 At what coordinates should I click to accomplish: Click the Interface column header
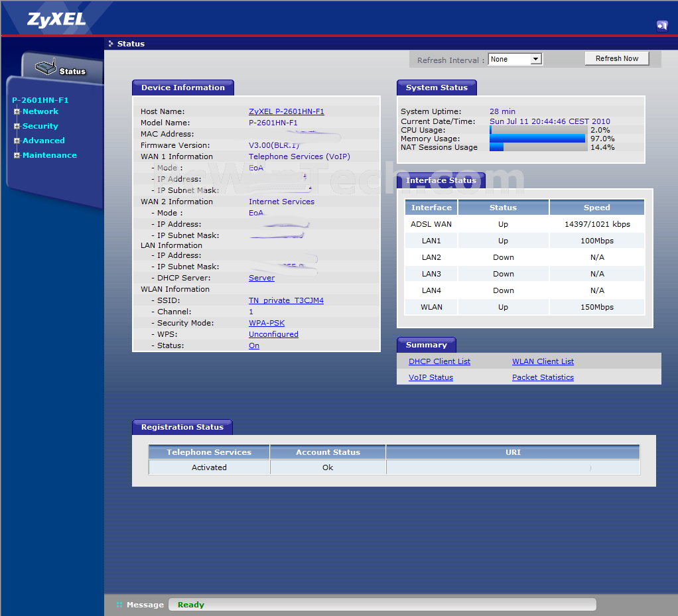pos(431,208)
